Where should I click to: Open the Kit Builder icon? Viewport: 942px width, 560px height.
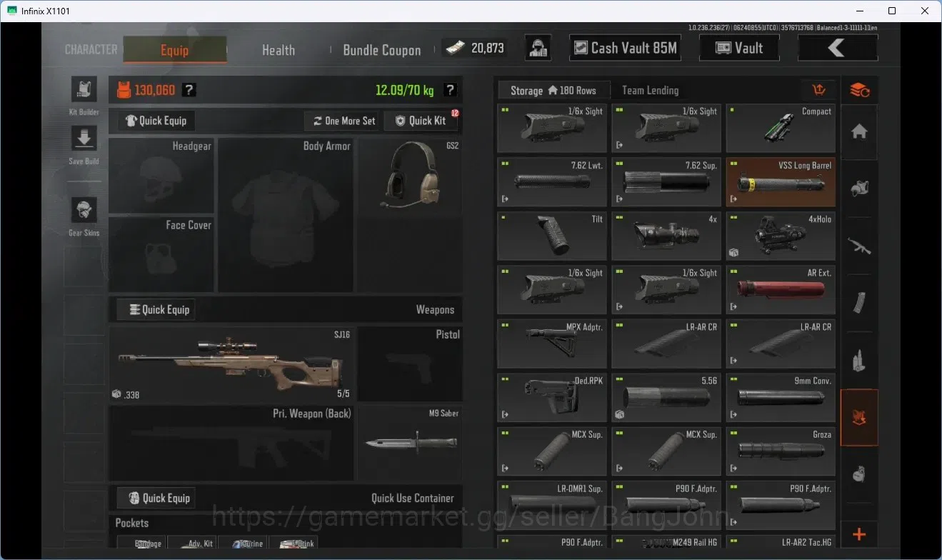coord(84,91)
